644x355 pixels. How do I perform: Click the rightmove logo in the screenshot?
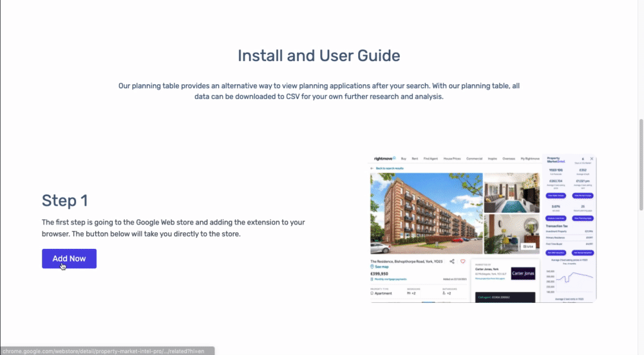tap(384, 158)
